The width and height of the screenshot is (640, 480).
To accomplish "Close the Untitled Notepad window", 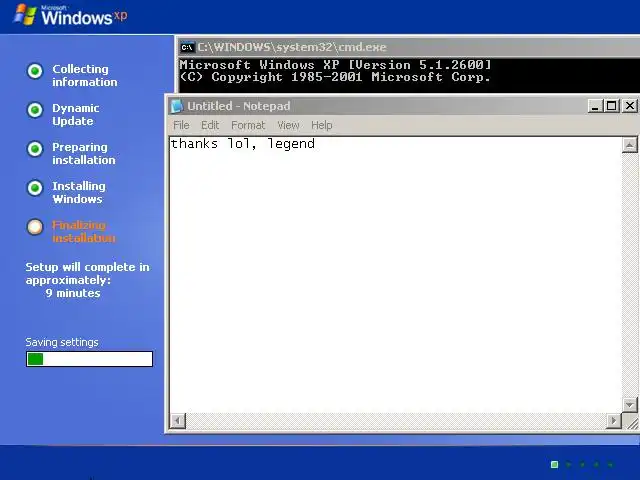I will coord(630,106).
